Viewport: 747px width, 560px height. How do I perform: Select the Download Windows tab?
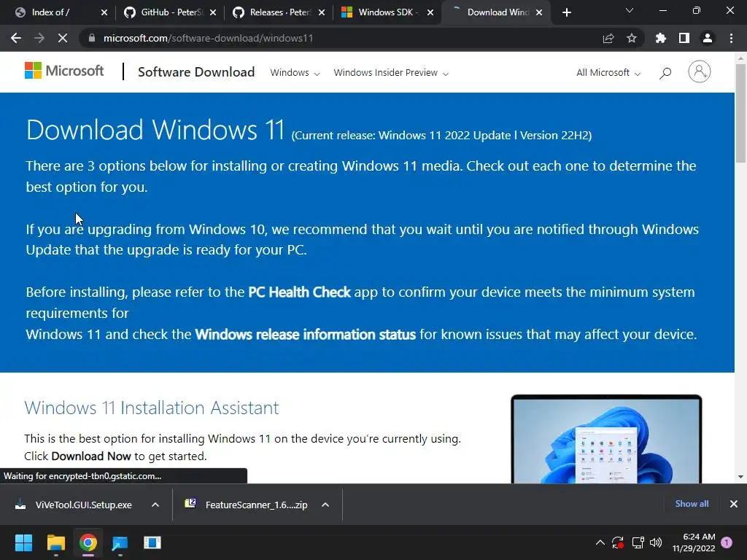tap(495, 12)
